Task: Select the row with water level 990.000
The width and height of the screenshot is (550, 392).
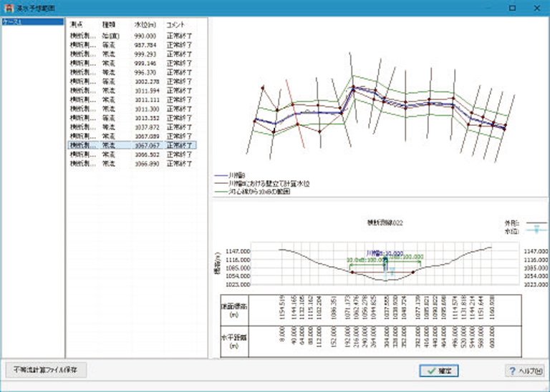Action: pos(144,35)
